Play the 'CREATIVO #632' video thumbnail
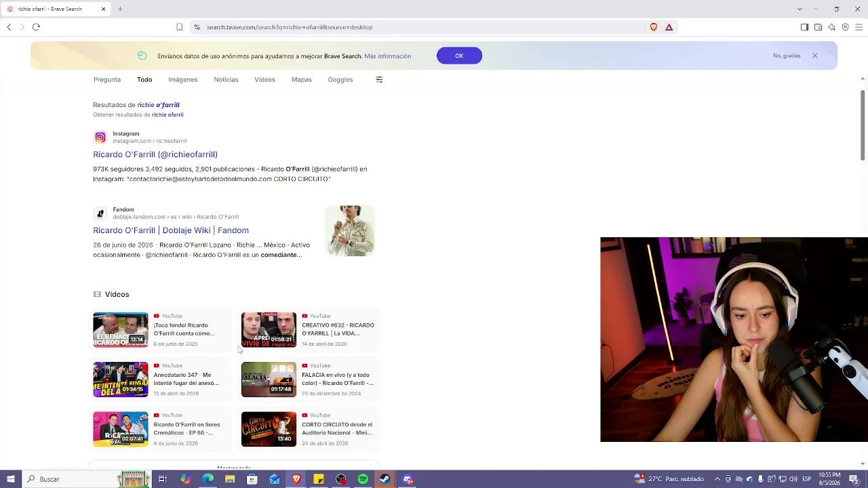Screen dimensions: 868x488 (x=269, y=329)
